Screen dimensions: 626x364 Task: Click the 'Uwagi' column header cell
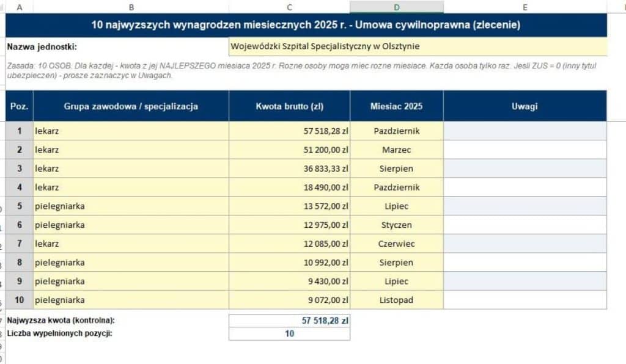525,106
